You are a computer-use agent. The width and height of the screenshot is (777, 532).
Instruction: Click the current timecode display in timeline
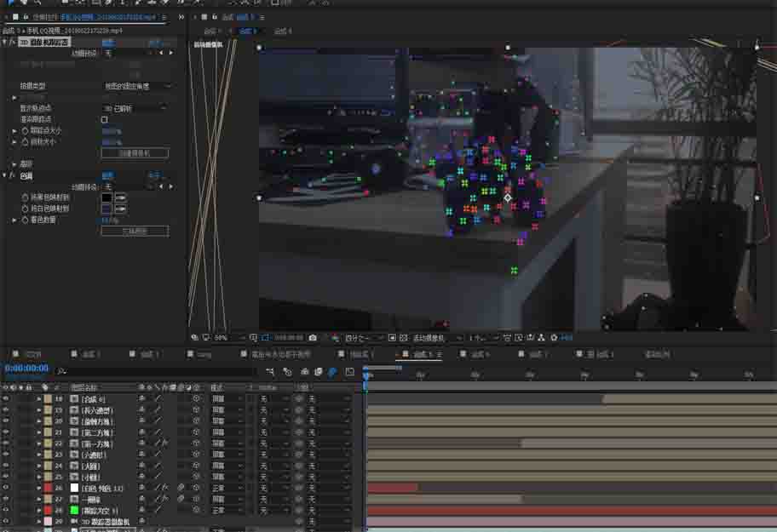tap(26, 369)
